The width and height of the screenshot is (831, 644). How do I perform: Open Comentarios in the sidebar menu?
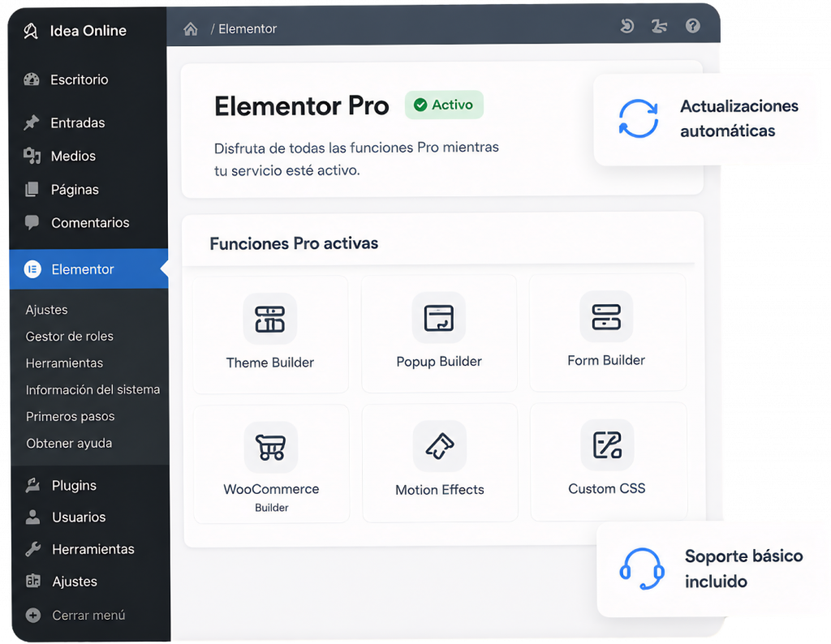(88, 222)
